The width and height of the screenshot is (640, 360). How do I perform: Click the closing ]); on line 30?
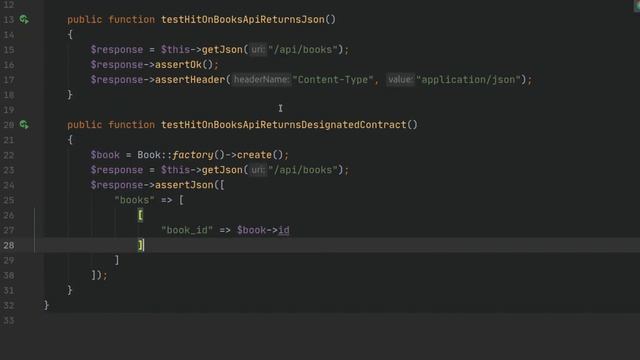[x=99, y=275]
